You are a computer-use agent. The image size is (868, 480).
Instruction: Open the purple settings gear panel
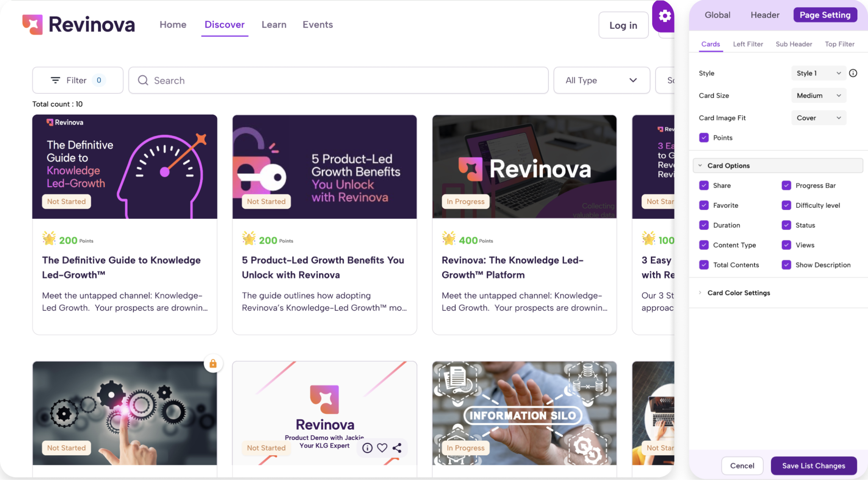coord(664,16)
